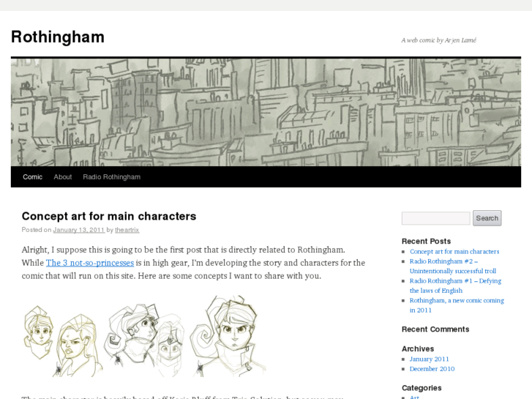This screenshot has width=532, height=399.
Task: Click inside the search input field
Action: 436,218
